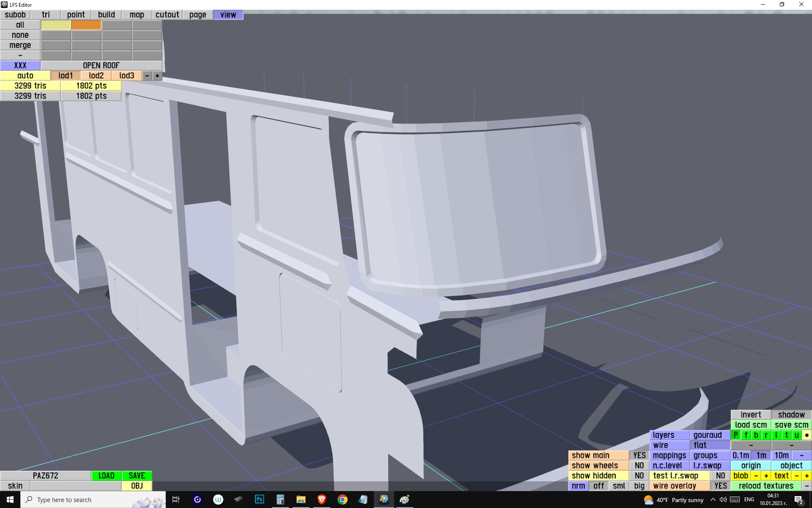Click the green SAVE button

(x=137, y=476)
